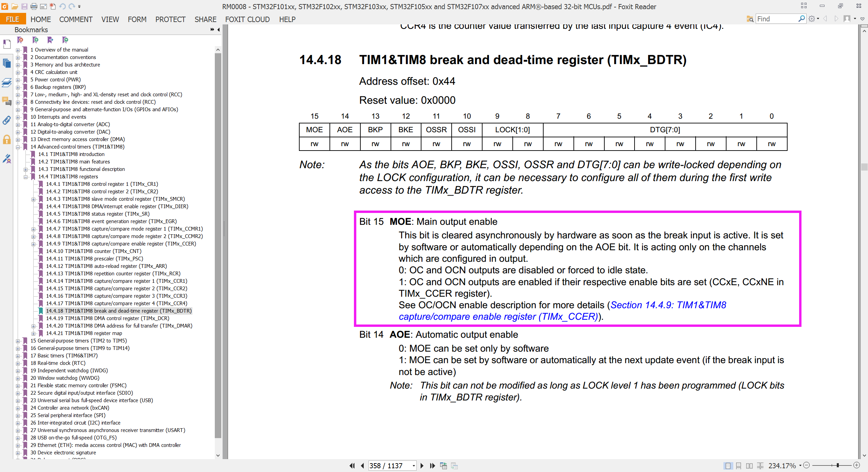The image size is (868, 472).
Task: Create a new PDF from blank page icon
Action: pyautogui.click(x=53, y=6)
